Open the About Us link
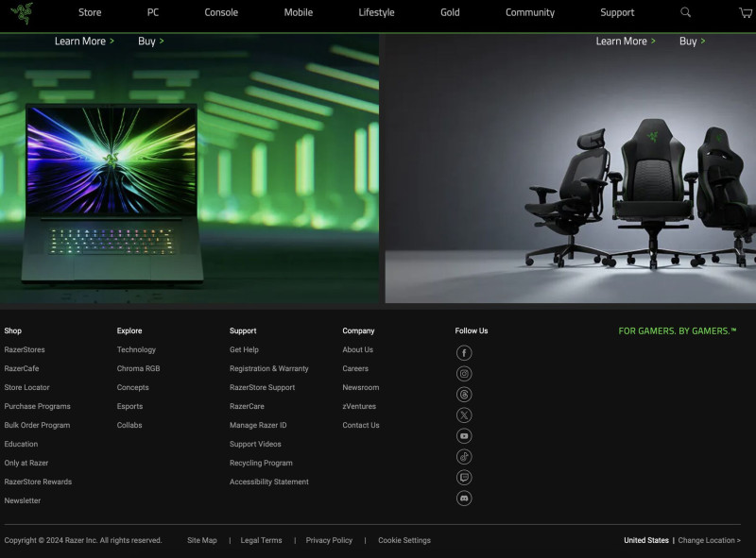Viewport: 756px width, 558px height. (x=358, y=349)
